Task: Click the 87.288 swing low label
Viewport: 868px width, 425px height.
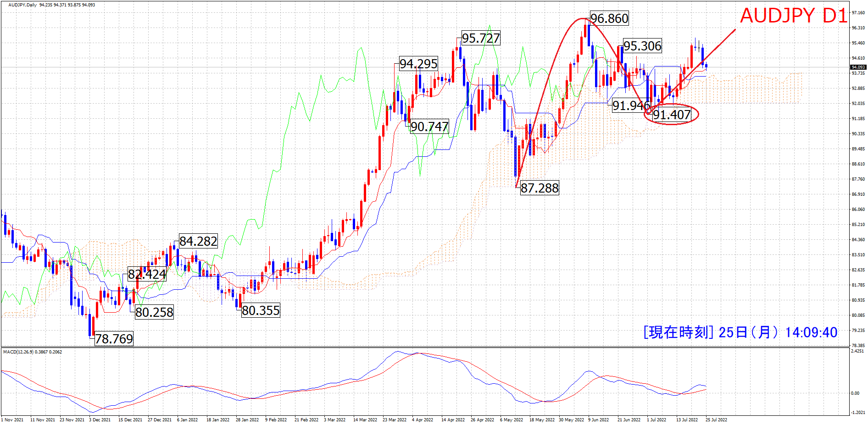Action: tap(539, 188)
